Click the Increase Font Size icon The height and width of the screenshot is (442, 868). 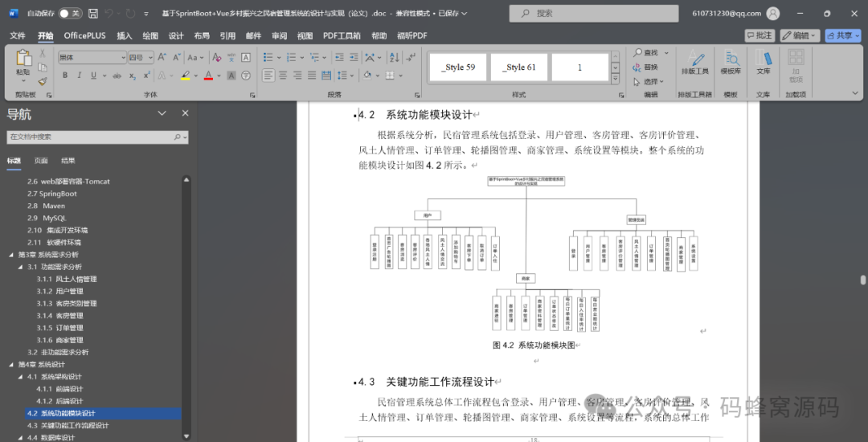point(162,57)
